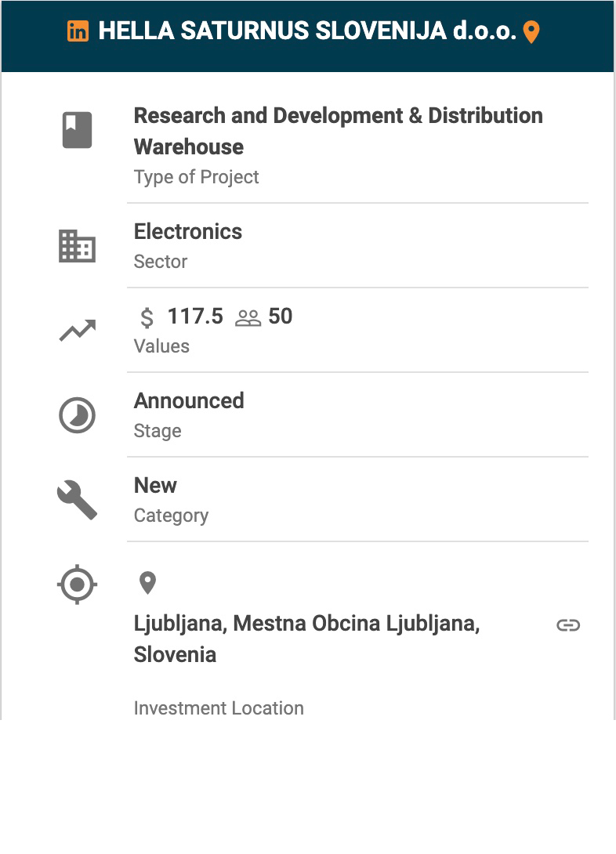
Task: Click the Stage pie-clock icon
Action: coord(77,415)
